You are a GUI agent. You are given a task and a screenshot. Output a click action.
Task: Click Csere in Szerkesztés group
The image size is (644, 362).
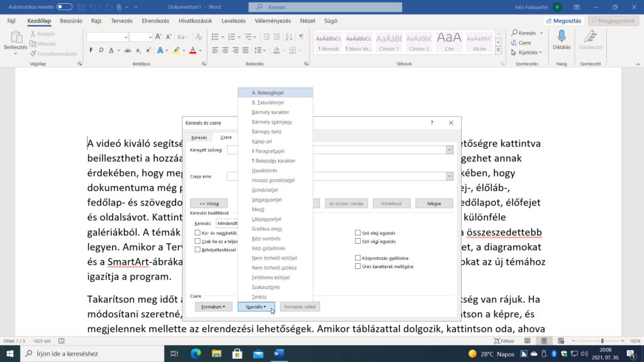tap(521, 43)
